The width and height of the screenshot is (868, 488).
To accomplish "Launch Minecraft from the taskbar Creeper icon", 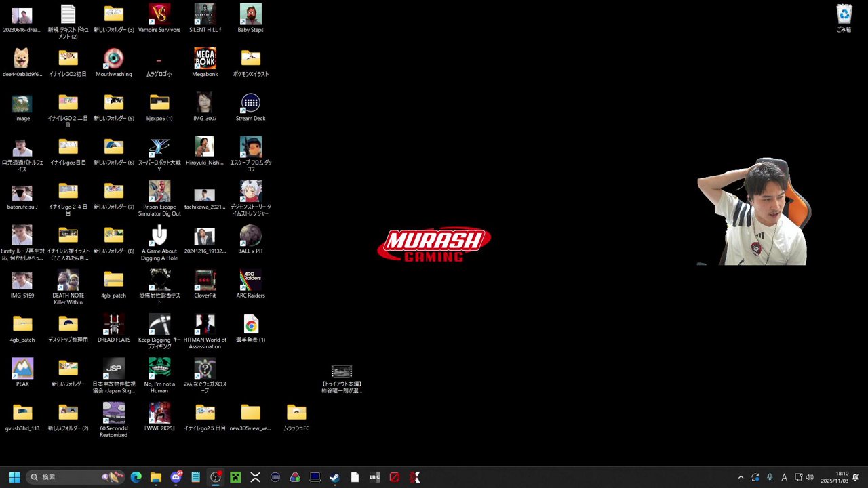I will coord(235,477).
